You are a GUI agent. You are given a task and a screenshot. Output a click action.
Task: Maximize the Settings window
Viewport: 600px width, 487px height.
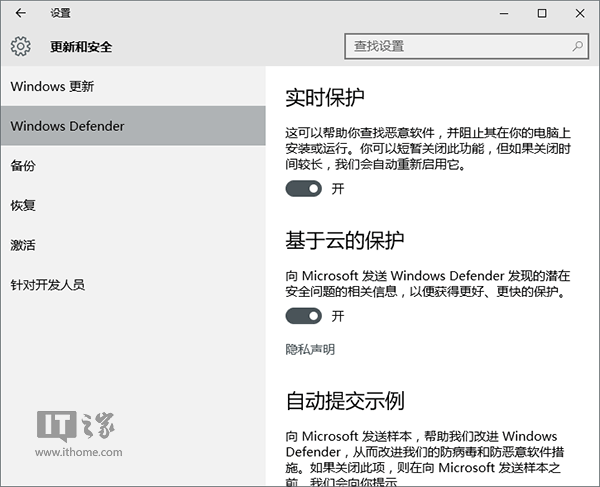coord(541,13)
